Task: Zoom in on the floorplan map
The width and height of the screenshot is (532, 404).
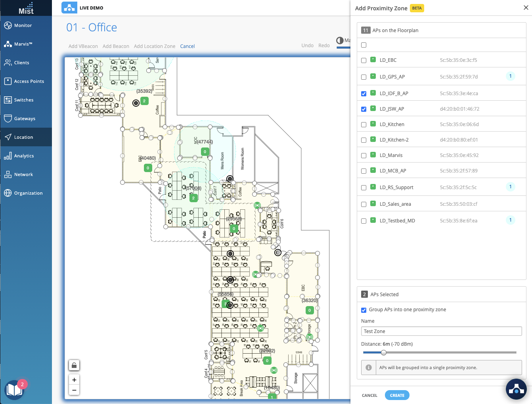Action: [x=74, y=380]
